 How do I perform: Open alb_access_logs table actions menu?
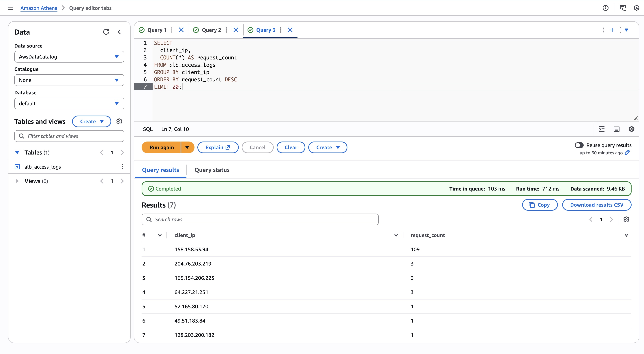(122, 167)
